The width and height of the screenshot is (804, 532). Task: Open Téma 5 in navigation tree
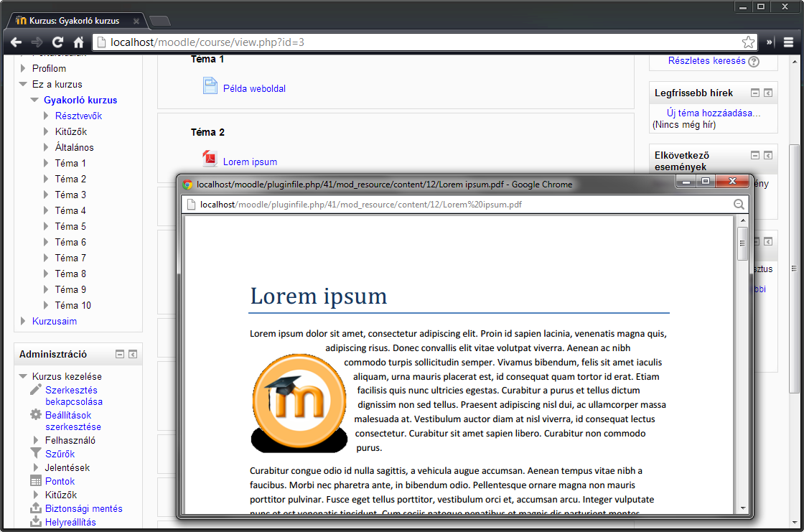[70, 226]
